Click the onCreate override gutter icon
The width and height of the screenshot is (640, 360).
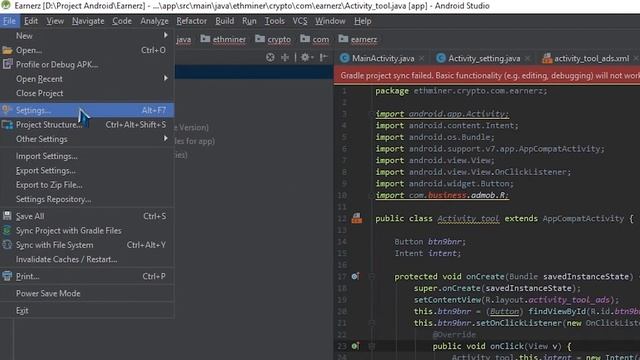click(x=355, y=276)
